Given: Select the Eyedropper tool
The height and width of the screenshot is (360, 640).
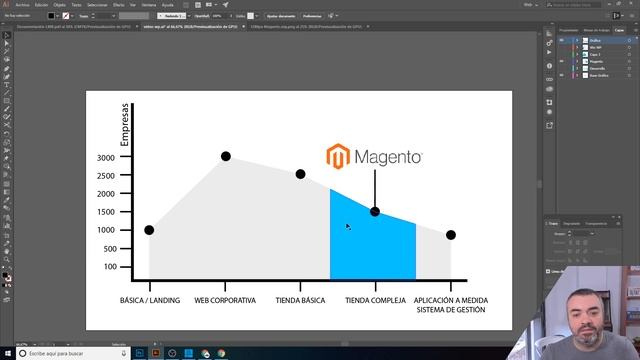Looking at the screenshot, I should click(x=7, y=200).
